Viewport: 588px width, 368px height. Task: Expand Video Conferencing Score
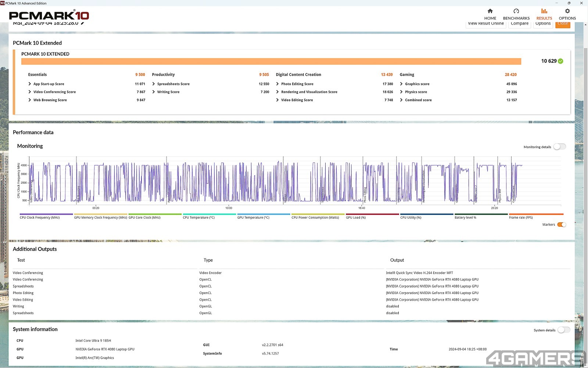pyautogui.click(x=30, y=92)
